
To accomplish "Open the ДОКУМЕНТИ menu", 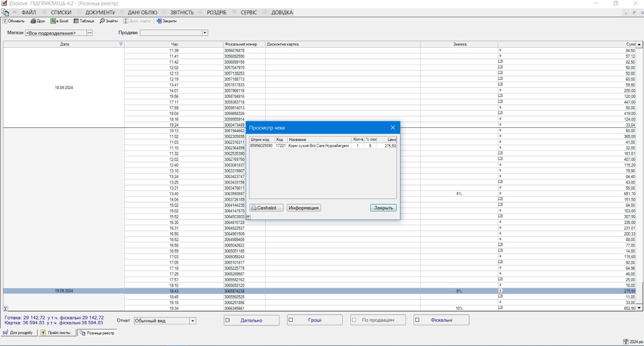I will point(100,12).
